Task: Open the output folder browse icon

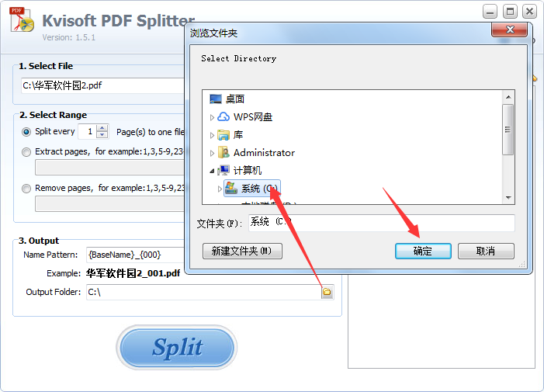Action: click(327, 292)
